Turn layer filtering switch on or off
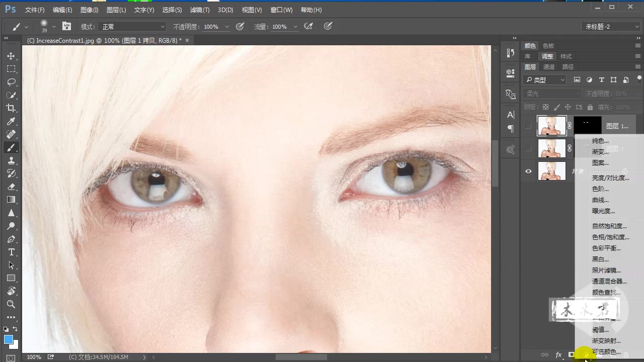The height and width of the screenshot is (362, 644). pos(639,79)
